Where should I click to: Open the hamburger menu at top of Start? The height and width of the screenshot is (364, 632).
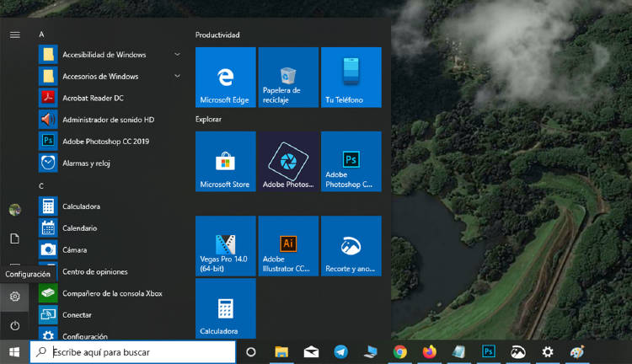tap(15, 35)
